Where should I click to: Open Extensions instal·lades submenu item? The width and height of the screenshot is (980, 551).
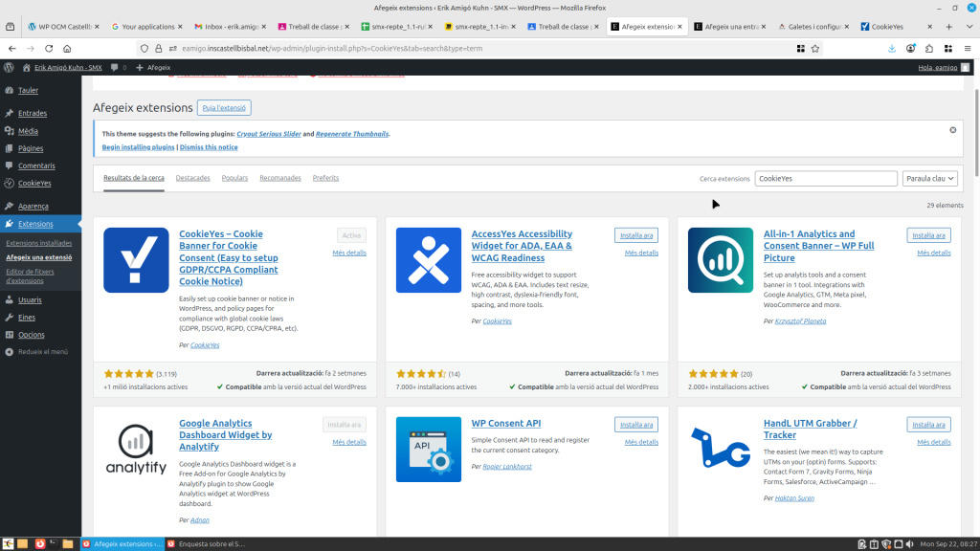(38, 243)
